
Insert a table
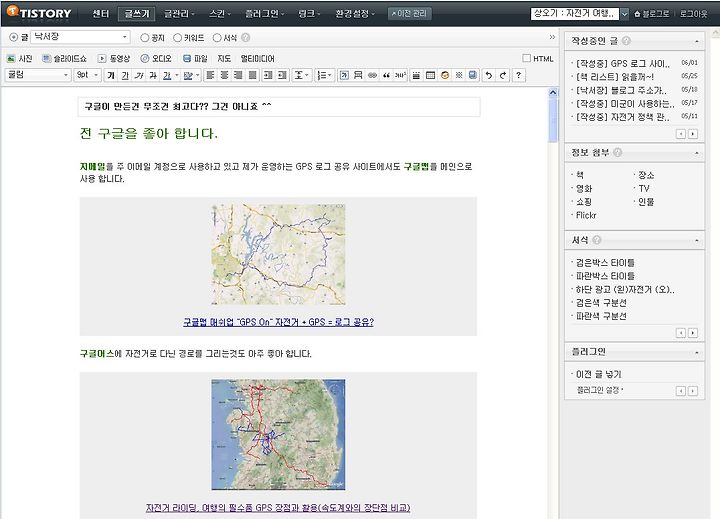pyautogui.click(x=430, y=75)
